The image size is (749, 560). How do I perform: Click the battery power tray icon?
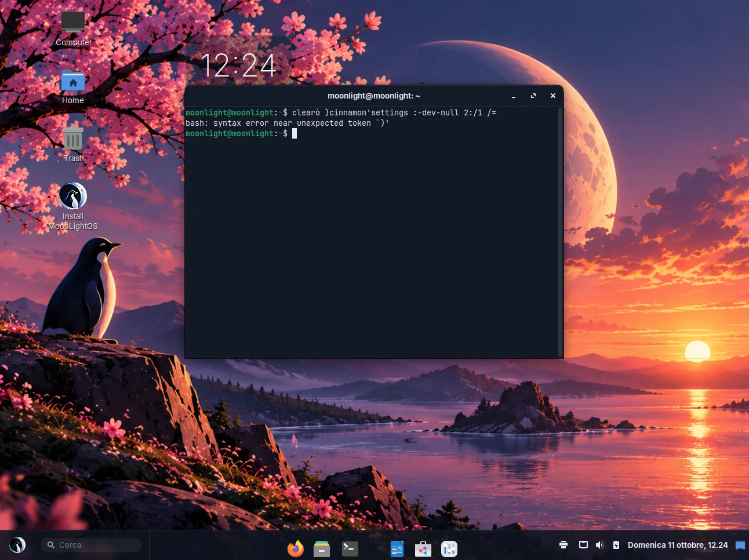click(x=616, y=545)
